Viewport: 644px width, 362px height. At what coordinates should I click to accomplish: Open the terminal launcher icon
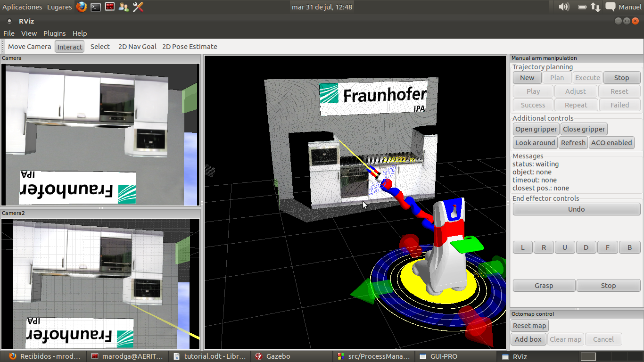point(96,7)
